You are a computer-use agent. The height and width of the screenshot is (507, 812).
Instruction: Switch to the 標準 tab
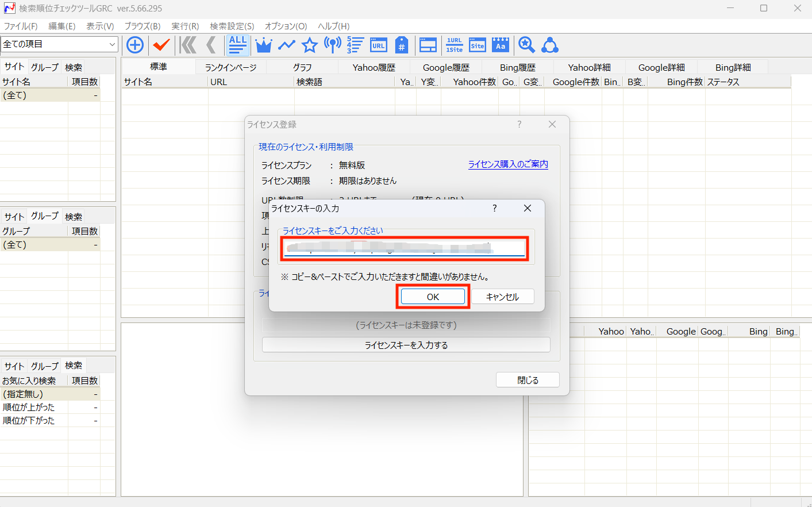click(x=159, y=67)
